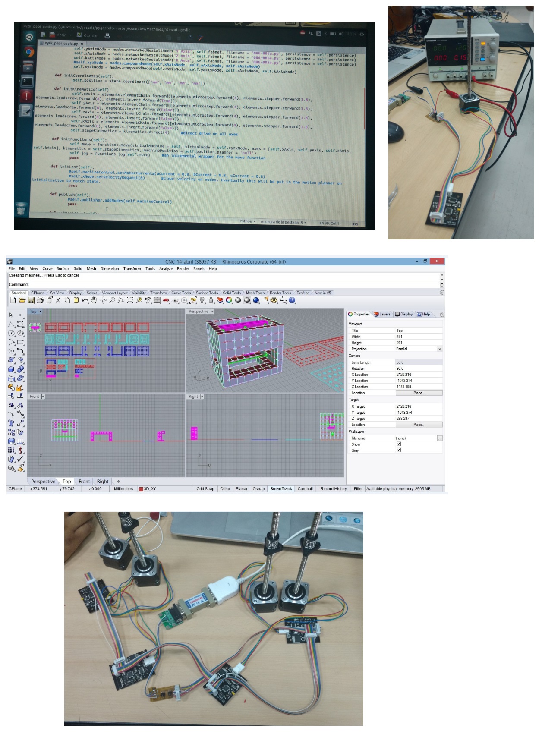Viewport: 542px width, 756px height.
Task: Select the Box solid tool
Action: click(x=11, y=370)
